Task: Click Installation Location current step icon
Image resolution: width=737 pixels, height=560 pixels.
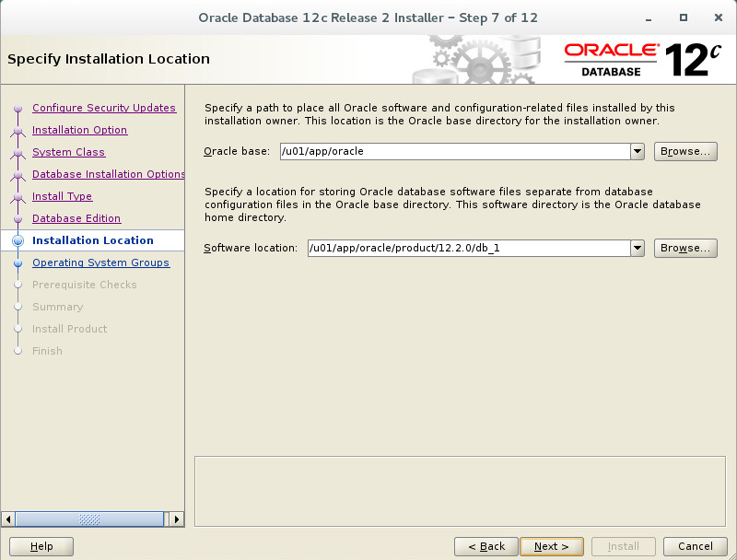Action: [18, 240]
